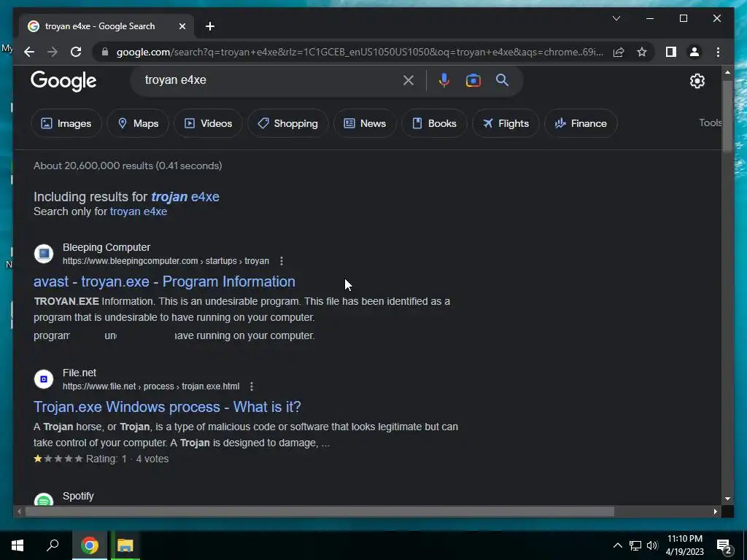Filter results by News

365,123
